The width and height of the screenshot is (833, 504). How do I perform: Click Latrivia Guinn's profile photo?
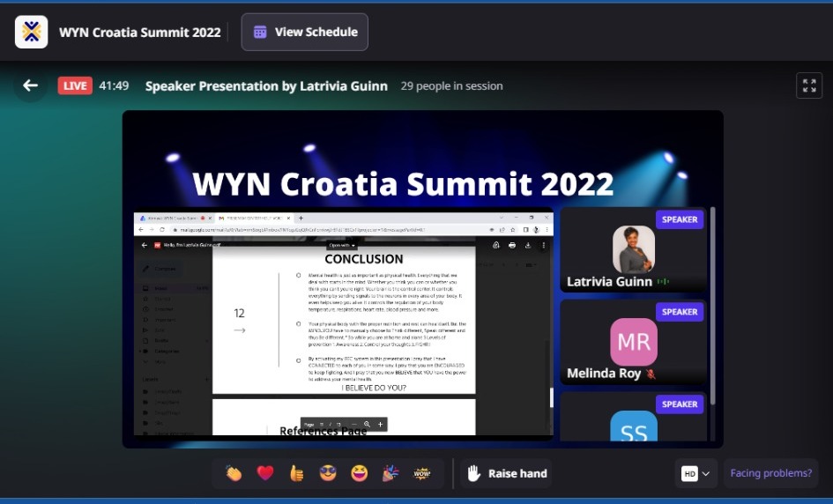(633, 249)
